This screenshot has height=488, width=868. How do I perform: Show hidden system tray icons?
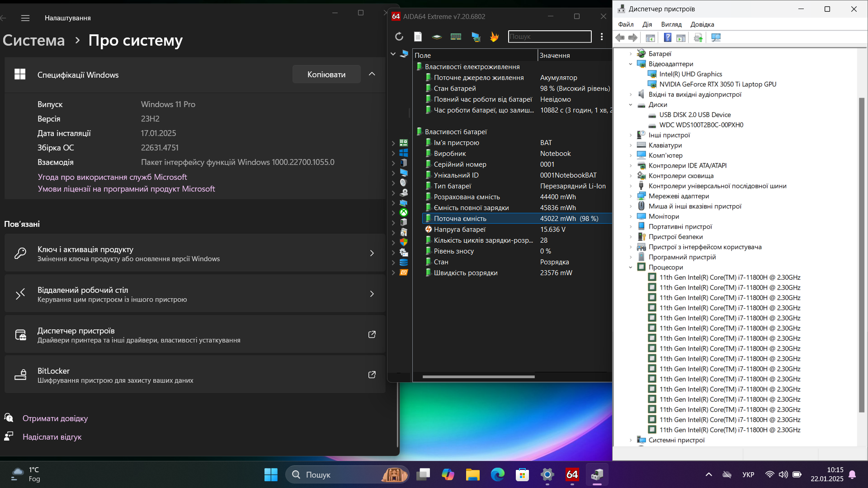(x=708, y=474)
